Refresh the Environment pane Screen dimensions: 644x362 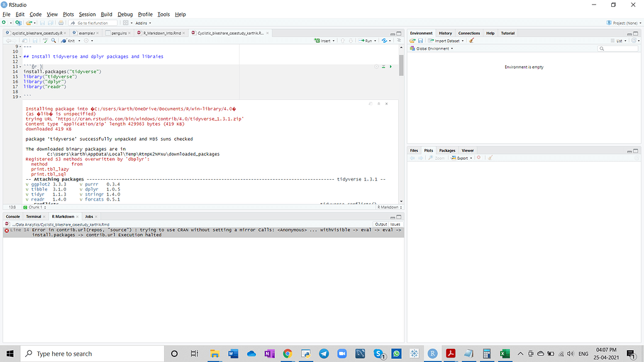pyautogui.click(x=632, y=40)
